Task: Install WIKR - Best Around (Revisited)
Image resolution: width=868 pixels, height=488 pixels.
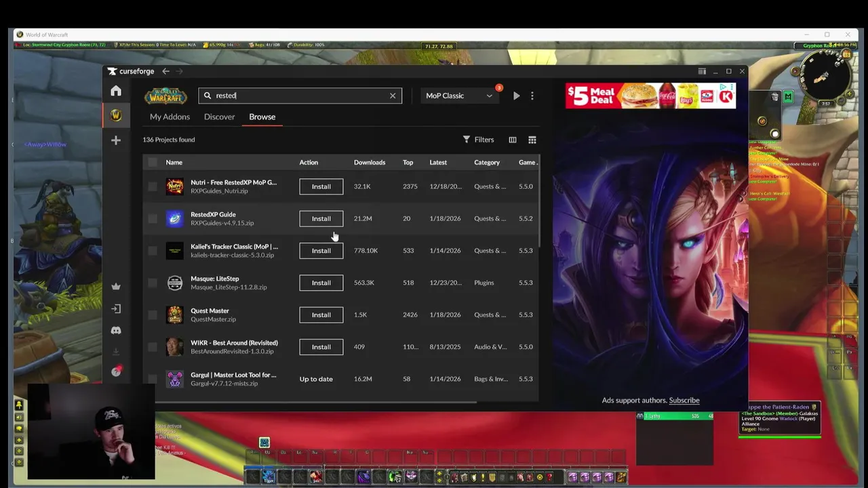Action: (321, 347)
